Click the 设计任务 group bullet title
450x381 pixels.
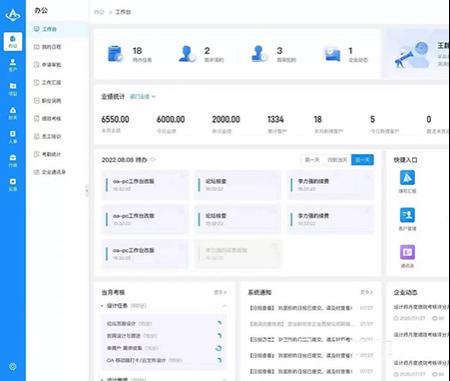tap(117, 306)
